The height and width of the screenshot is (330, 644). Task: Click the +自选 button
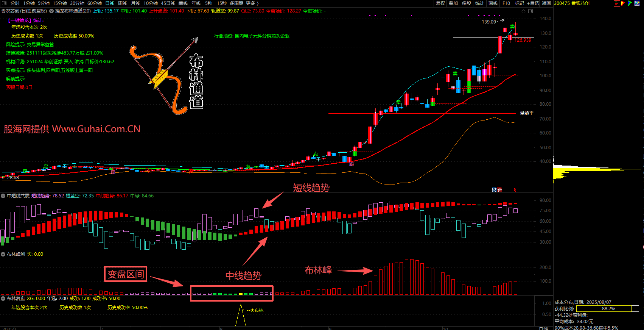(533, 3)
